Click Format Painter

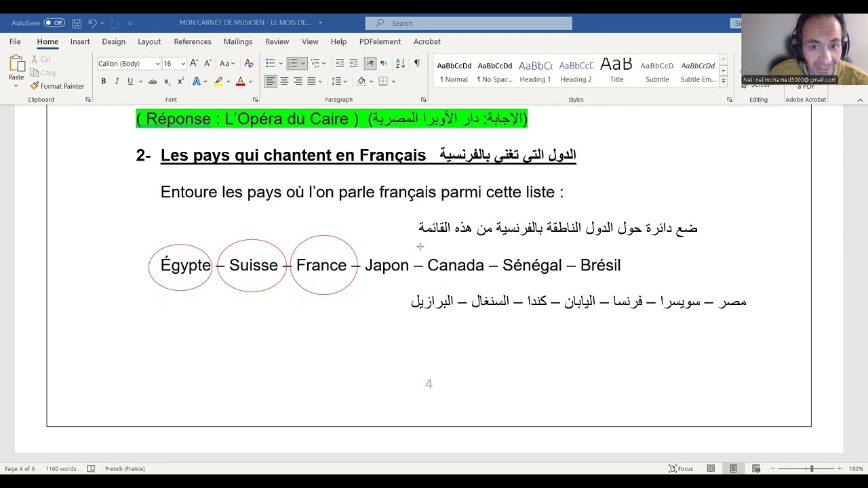point(57,86)
